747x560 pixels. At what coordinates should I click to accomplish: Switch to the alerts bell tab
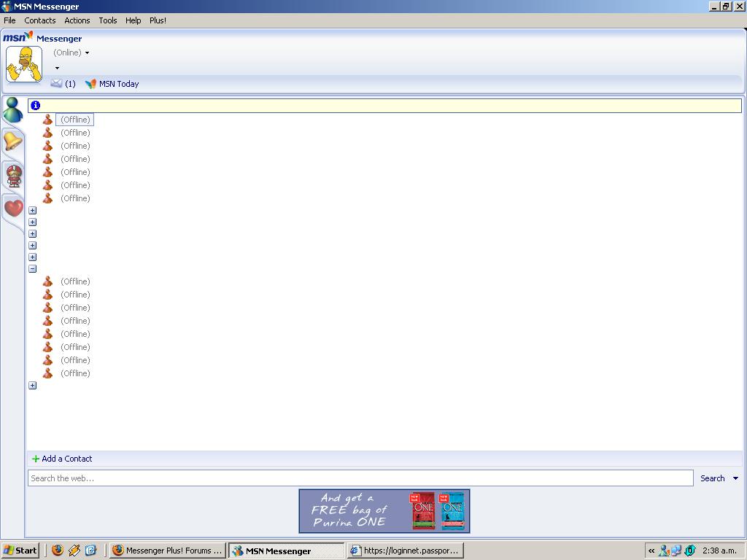click(13, 141)
